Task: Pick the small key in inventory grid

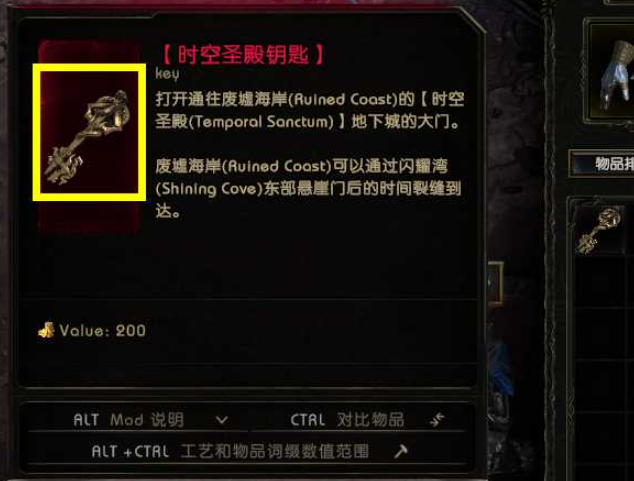Action: (600, 229)
